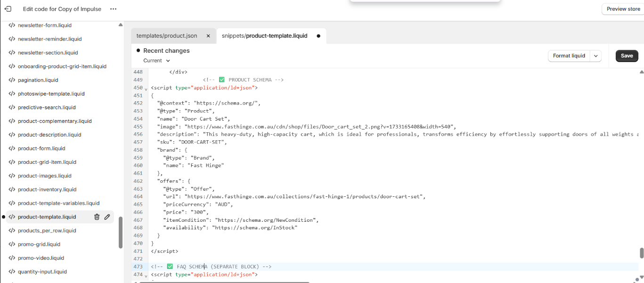Open products_per_row.liquid file
The width and height of the screenshot is (644, 283).
click(x=47, y=231)
